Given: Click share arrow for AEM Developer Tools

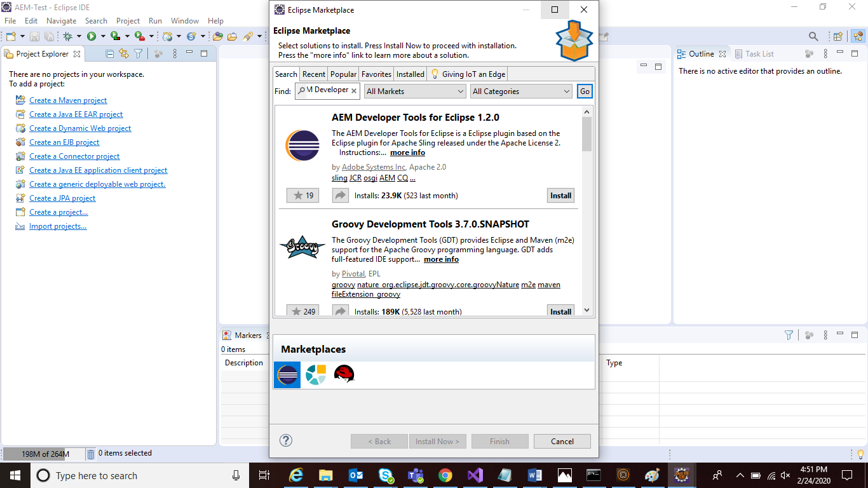Looking at the screenshot, I should pyautogui.click(x=341, y=196).
